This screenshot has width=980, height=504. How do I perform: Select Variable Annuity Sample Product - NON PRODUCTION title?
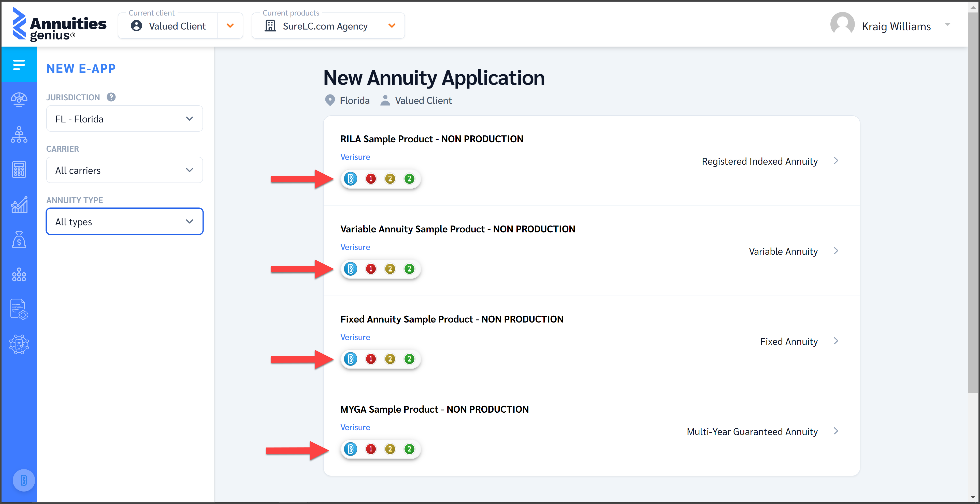coord(458,229)
